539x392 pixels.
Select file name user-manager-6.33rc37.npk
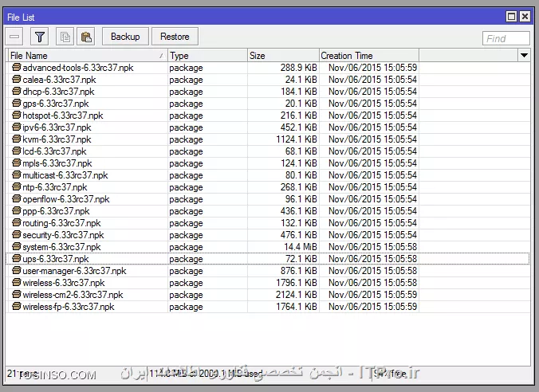point(75,271)
